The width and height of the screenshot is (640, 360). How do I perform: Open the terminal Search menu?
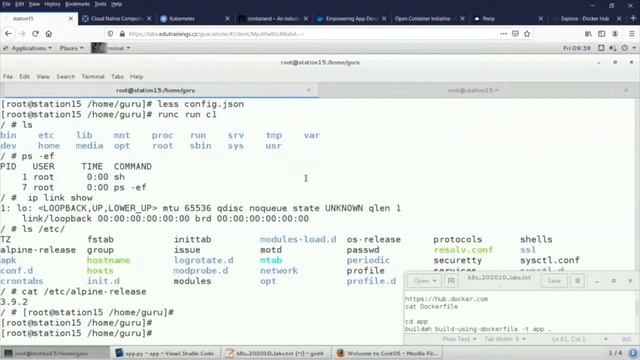click(x=65, y=76)
